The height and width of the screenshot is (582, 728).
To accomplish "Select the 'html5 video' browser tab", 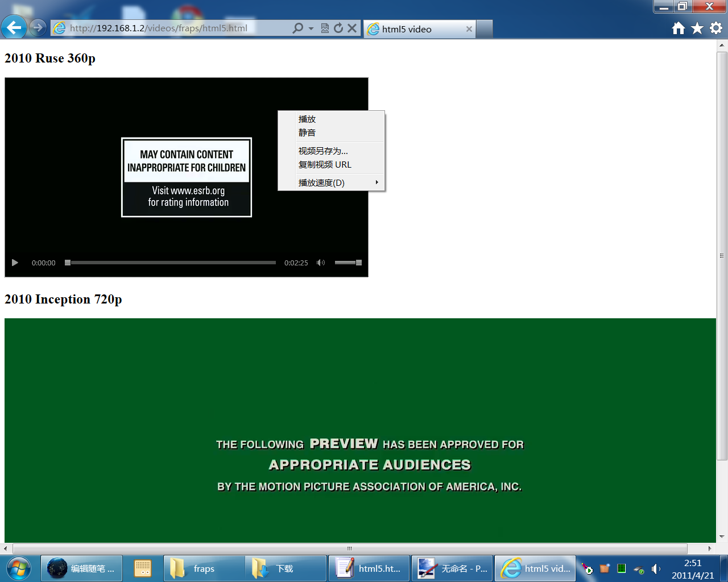I will (x=420, y=29).
